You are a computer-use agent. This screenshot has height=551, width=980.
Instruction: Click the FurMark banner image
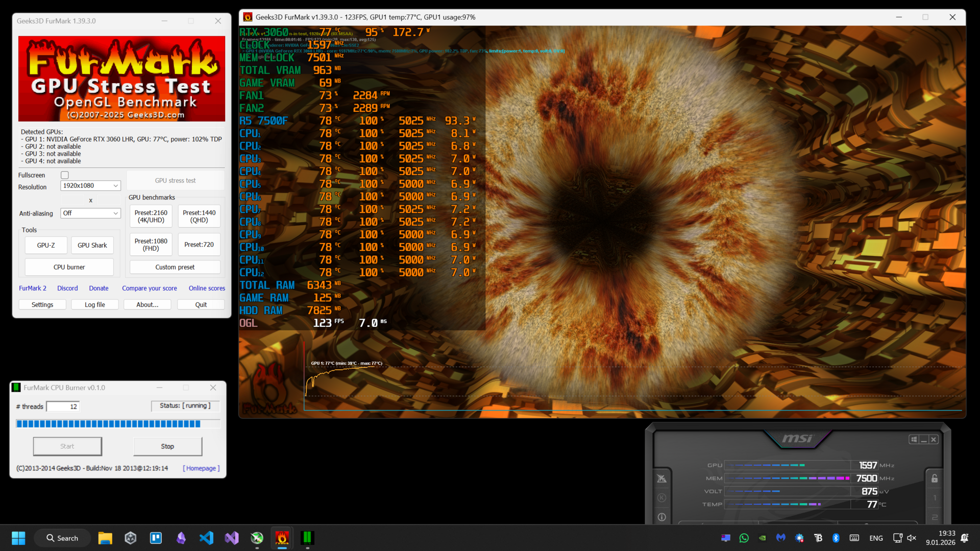coord(121,79)
